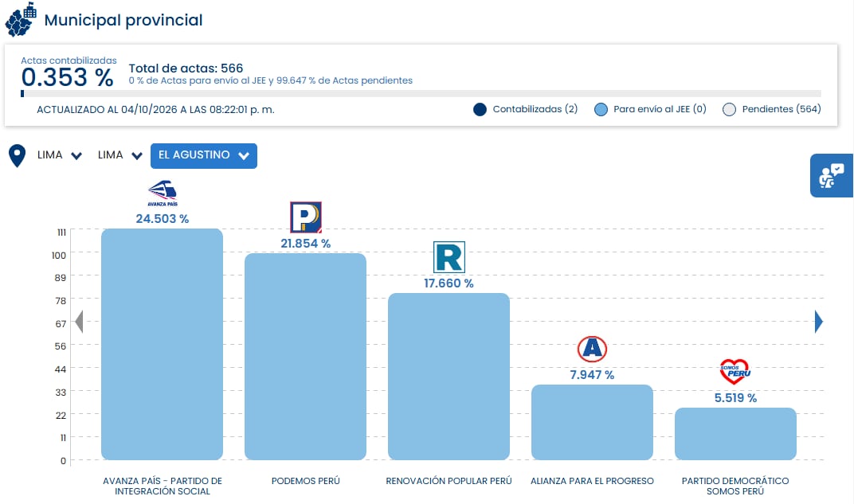
Task: Click the Contabilizadas dark blue legend dot
Action: click(x=480, y=109)
